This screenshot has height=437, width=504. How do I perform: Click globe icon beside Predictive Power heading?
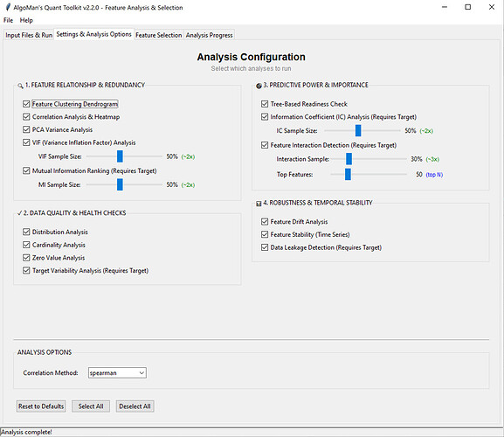[x=259, y=86]
